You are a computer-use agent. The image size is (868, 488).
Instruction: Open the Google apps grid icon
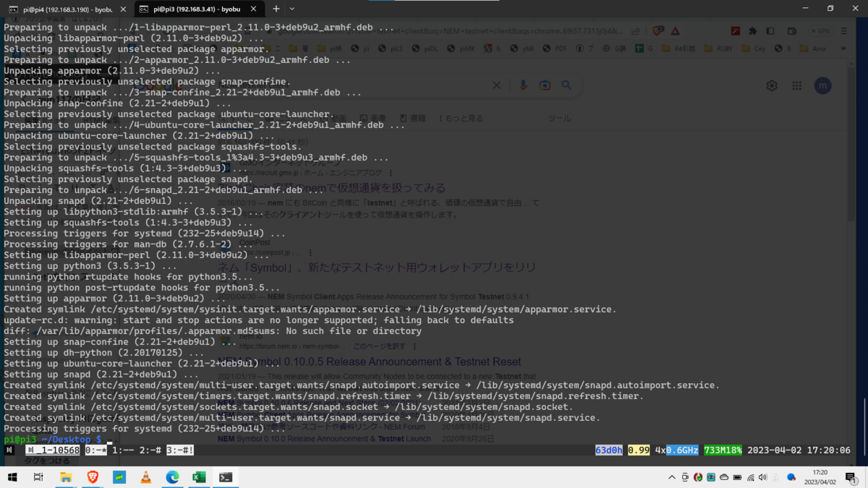[x=796, y=85]
